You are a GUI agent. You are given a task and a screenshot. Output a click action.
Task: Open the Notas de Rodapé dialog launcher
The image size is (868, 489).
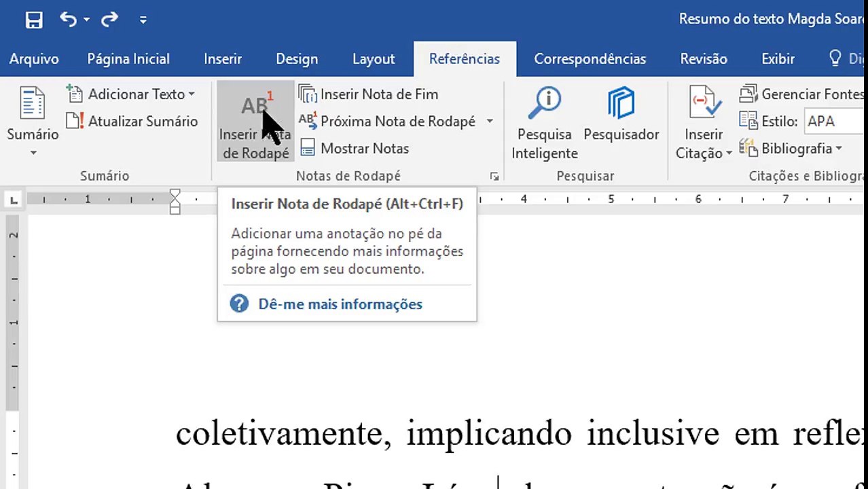coord(494,177)
